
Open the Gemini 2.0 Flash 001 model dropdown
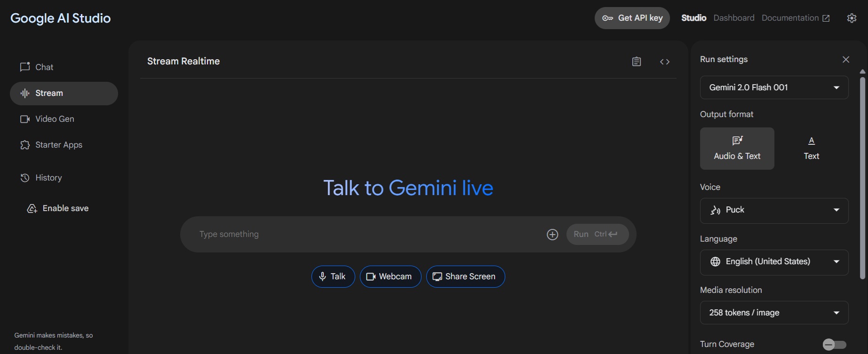pyautogui.click(x=774, y=87)
